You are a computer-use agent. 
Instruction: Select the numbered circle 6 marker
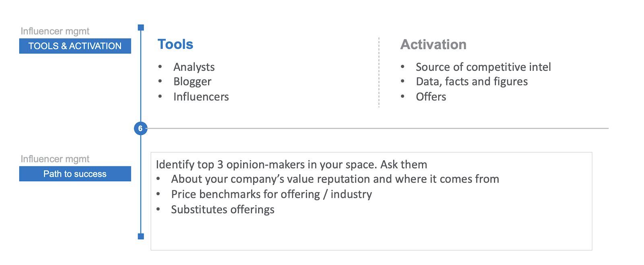[x=140, y=128]
